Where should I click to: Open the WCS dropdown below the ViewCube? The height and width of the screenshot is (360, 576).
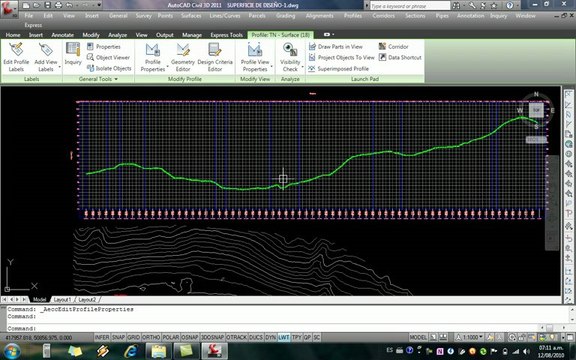[536, 140]
